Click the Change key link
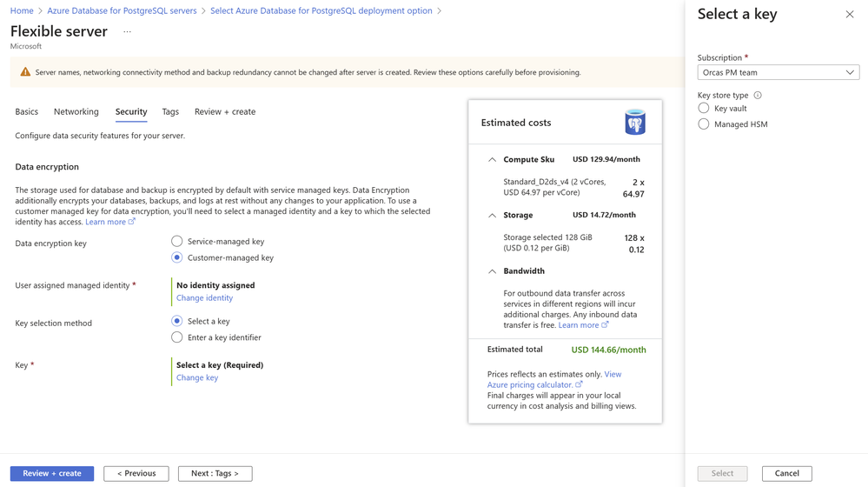This screenshot has height=487, width=868. [197, 377]
